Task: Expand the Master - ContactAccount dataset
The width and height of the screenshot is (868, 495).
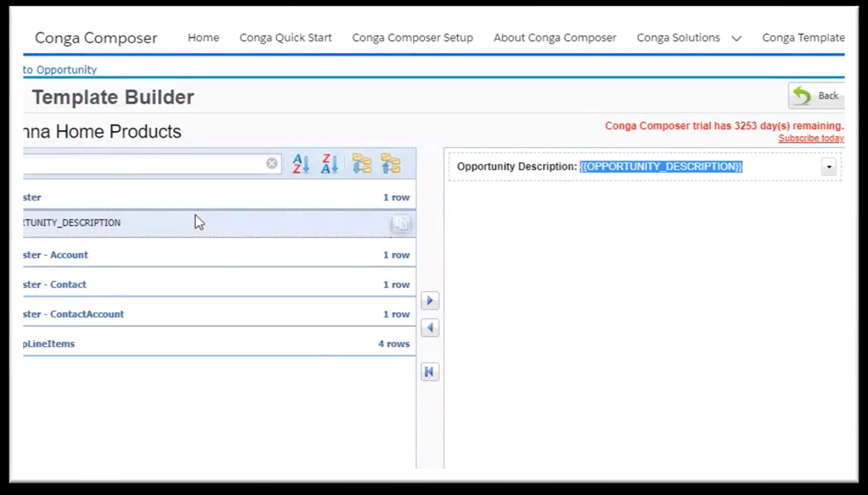Action: tap(219, 314)
